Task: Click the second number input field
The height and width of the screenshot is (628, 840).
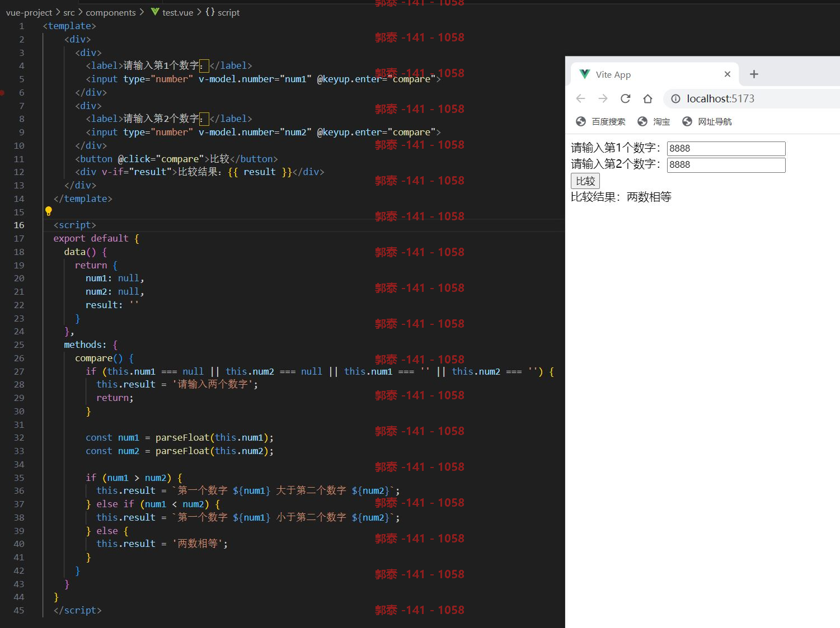Action: click(x=726, y=164)
